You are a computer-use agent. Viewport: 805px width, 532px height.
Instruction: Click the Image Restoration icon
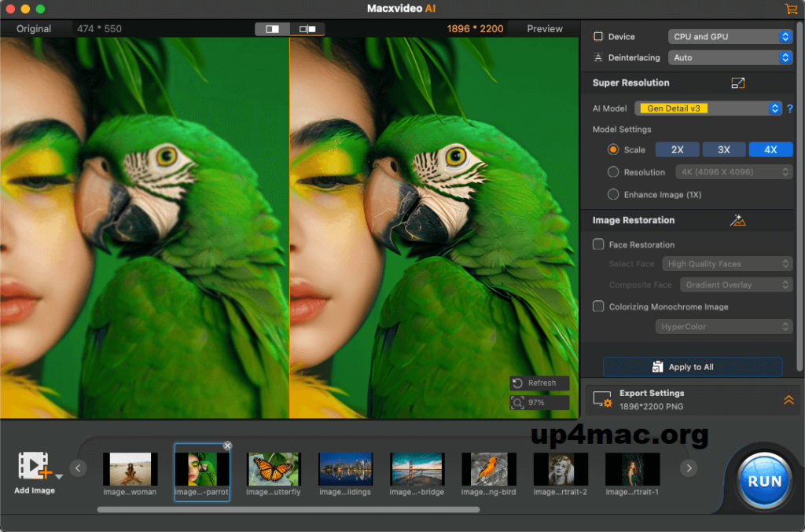click(737, 221)
